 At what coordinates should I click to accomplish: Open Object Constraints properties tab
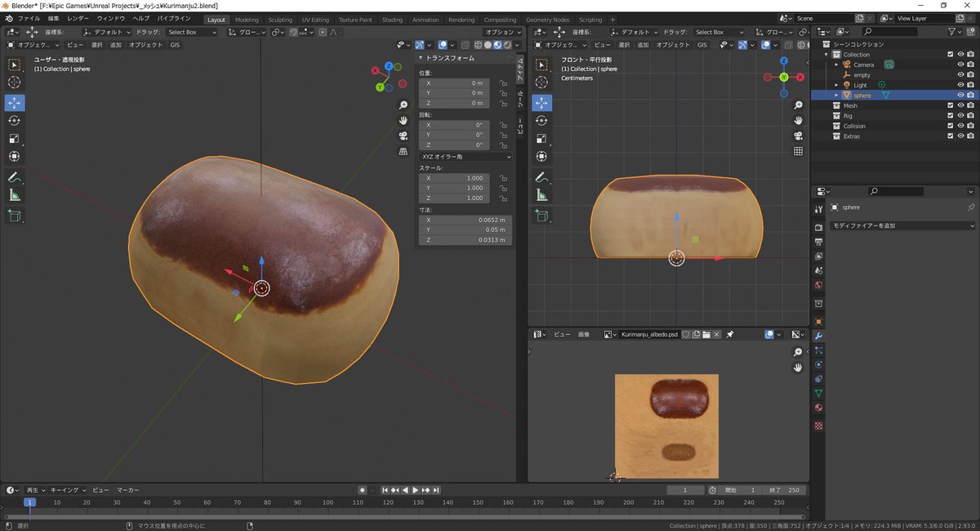[818, 378]
